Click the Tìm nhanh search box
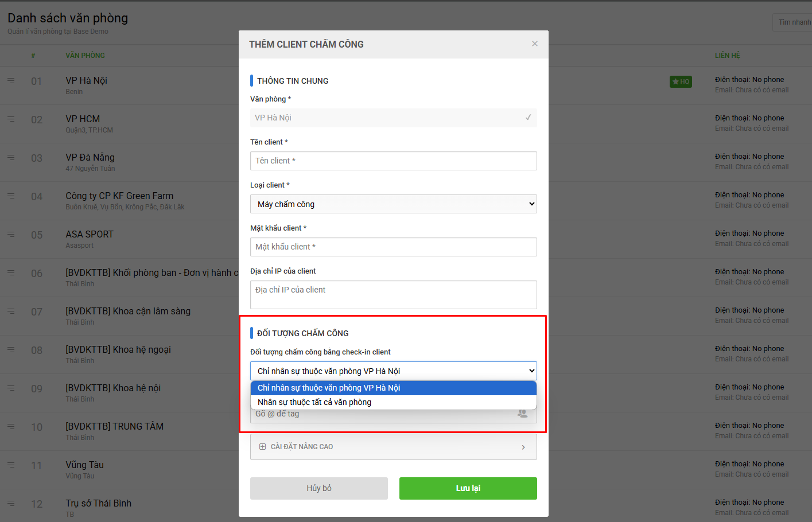Screen dimensions: 812x522 pos(792,22)
